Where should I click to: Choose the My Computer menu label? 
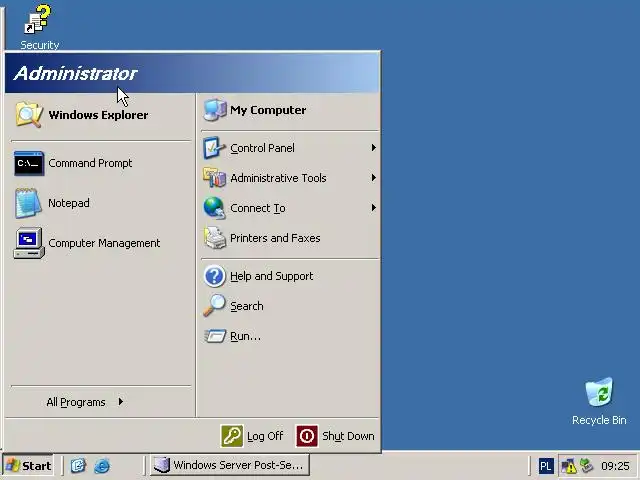pyautogui.click(x=268, y=110)
